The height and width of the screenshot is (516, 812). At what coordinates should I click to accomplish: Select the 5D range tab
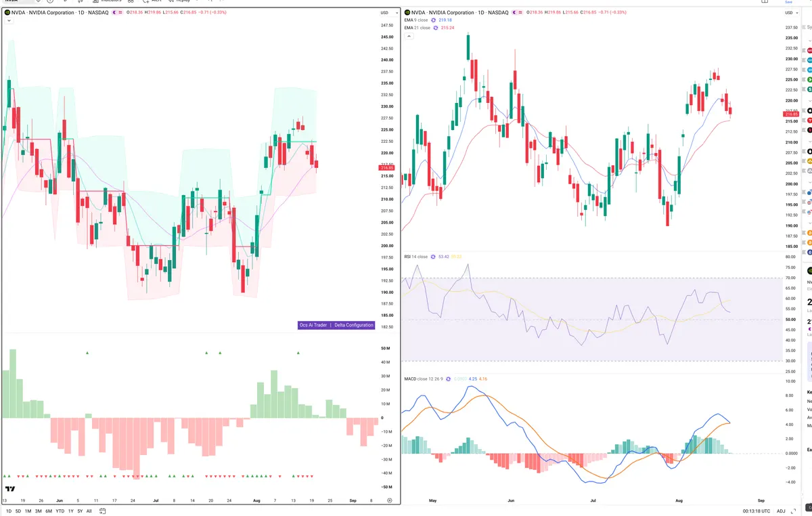pos(18,511)
